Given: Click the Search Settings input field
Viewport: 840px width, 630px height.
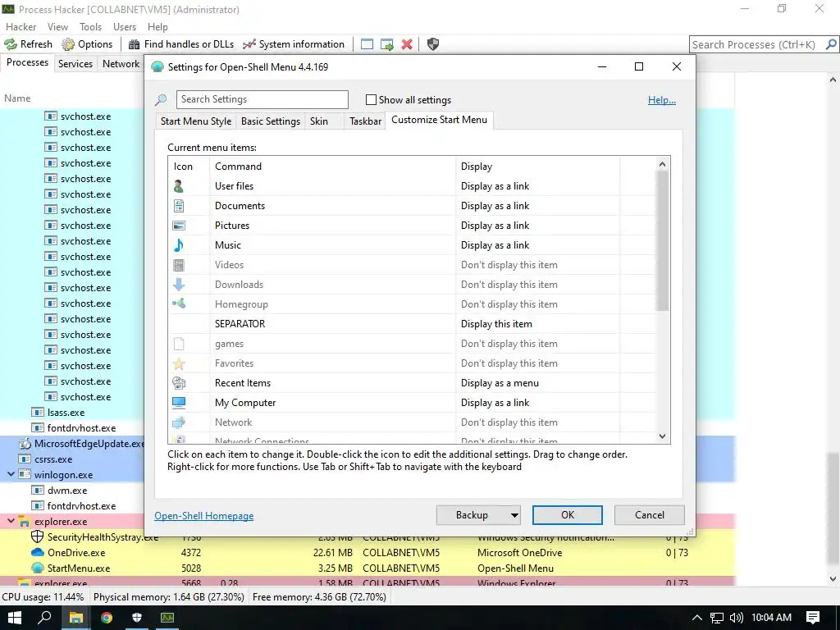Looking at the screenshot, I should (262, 99).
